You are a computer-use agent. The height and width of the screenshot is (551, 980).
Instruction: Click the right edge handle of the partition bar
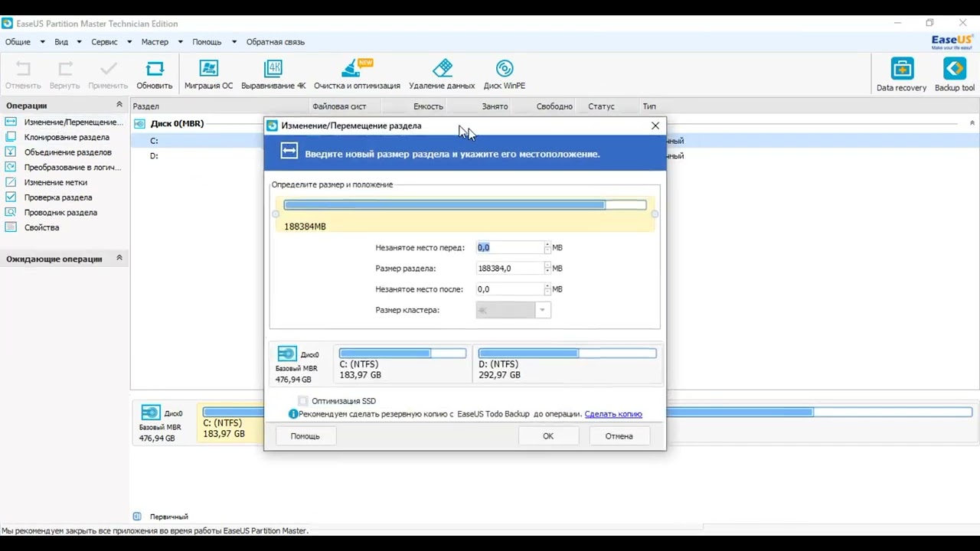point(655,214)
